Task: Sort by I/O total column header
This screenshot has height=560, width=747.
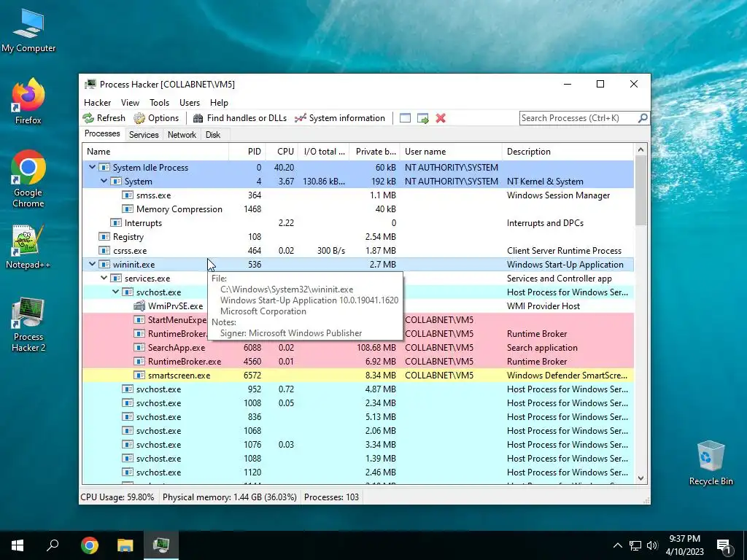Action: (x=324, y=152)
